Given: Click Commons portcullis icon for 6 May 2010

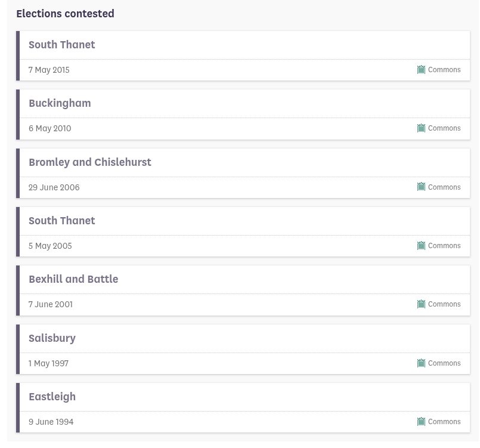Looking at the screenshot, I should (421, 128).
